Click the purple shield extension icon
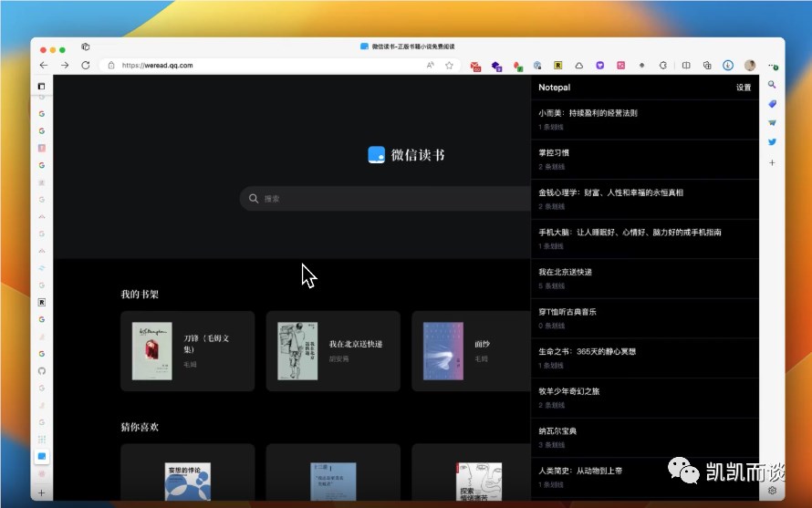The width and height of the screenshot is (812, 508). 599,66
